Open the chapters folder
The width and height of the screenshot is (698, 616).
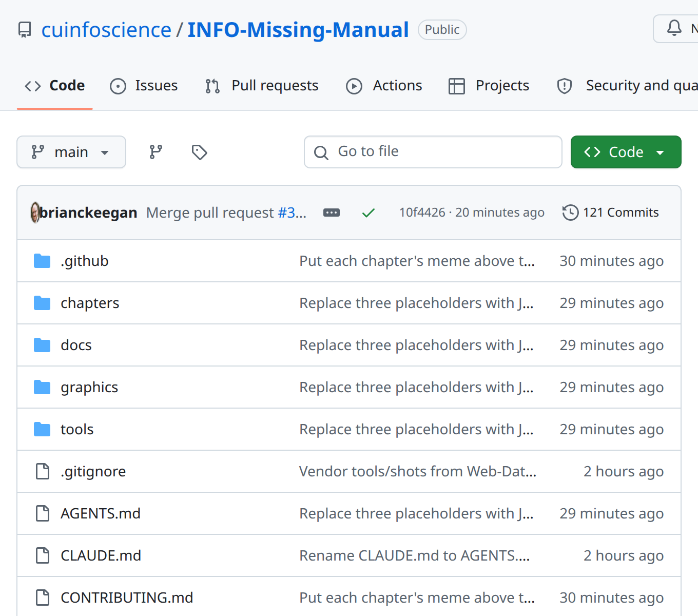click(x=90, y=303)
